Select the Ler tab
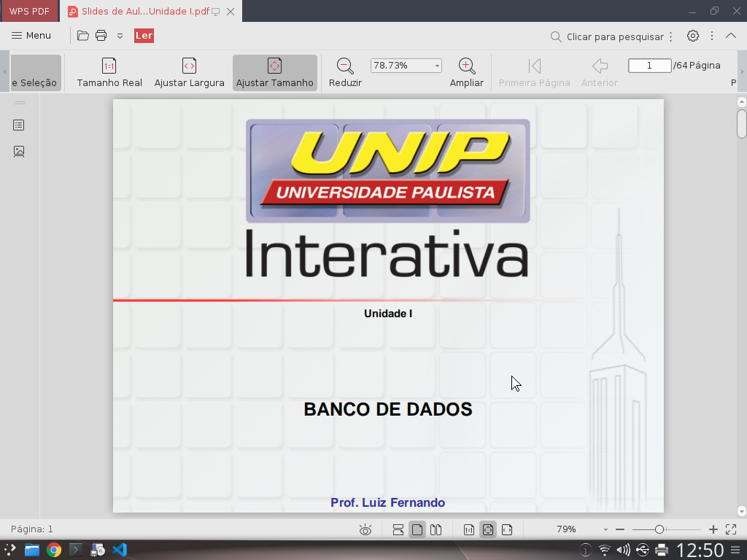 (x=144, y=36)
